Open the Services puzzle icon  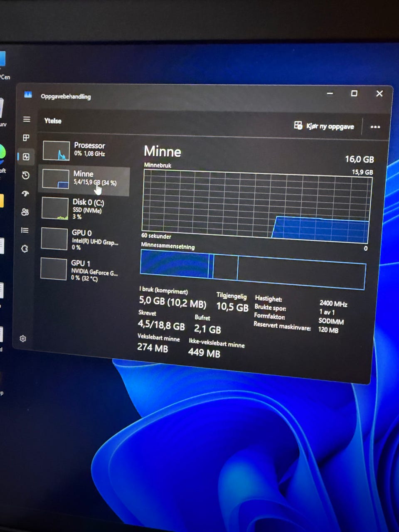click(25, 249)
